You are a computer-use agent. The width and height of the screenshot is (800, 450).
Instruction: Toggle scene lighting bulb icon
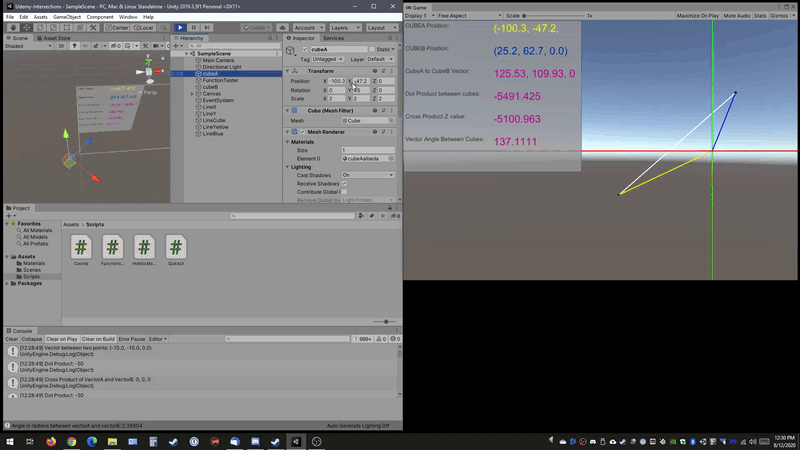[74, 46]
